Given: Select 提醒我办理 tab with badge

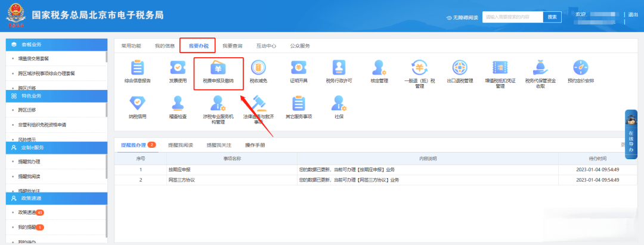Looking at the screenshot, I should coord(138,145).
